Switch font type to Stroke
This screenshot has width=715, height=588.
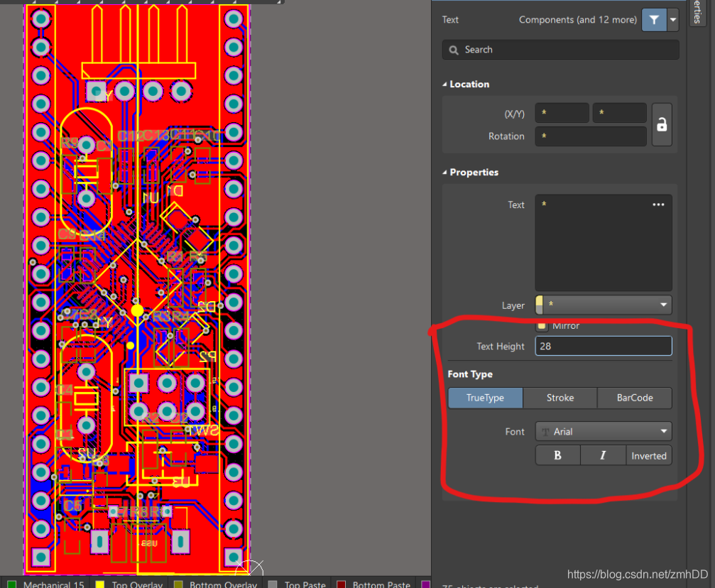point(560,398)
